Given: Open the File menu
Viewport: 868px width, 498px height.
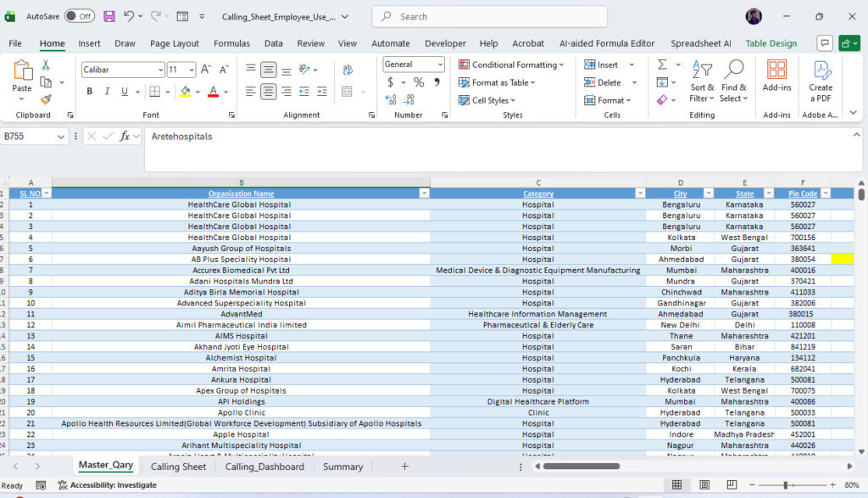Looking at the screenshot, I should pos(15,43).
